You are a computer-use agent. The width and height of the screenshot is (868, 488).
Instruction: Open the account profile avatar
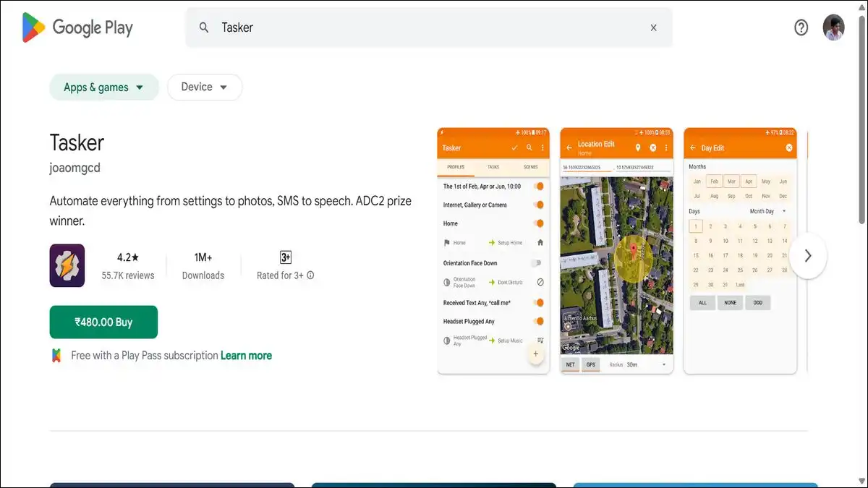coord(834,27)
